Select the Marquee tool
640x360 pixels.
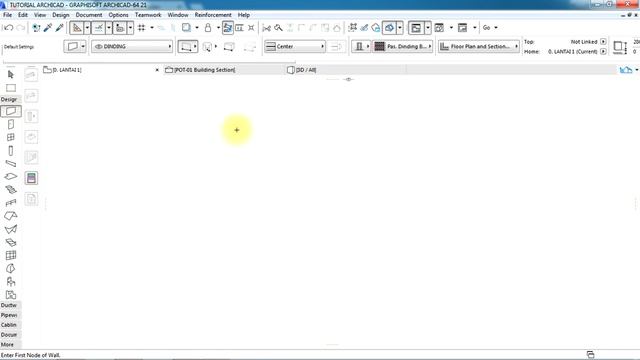tap(11, 88)
